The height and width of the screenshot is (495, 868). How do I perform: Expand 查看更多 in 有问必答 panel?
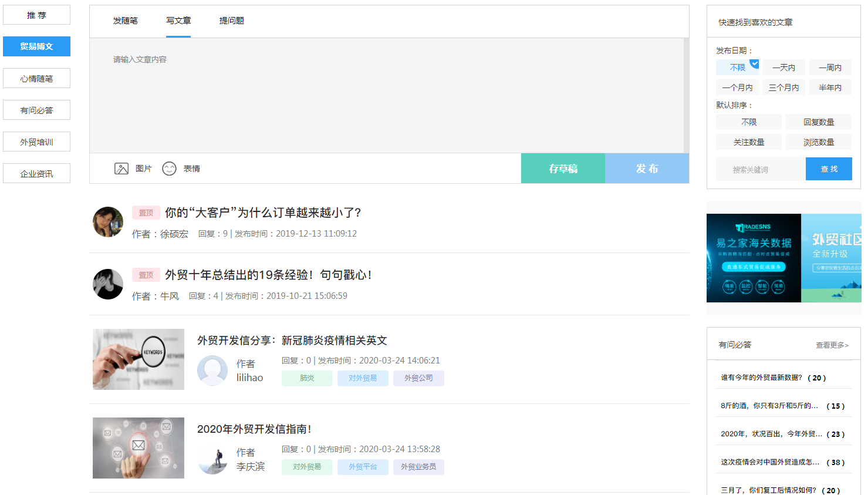pyautogui.click(x=832, y=345)
